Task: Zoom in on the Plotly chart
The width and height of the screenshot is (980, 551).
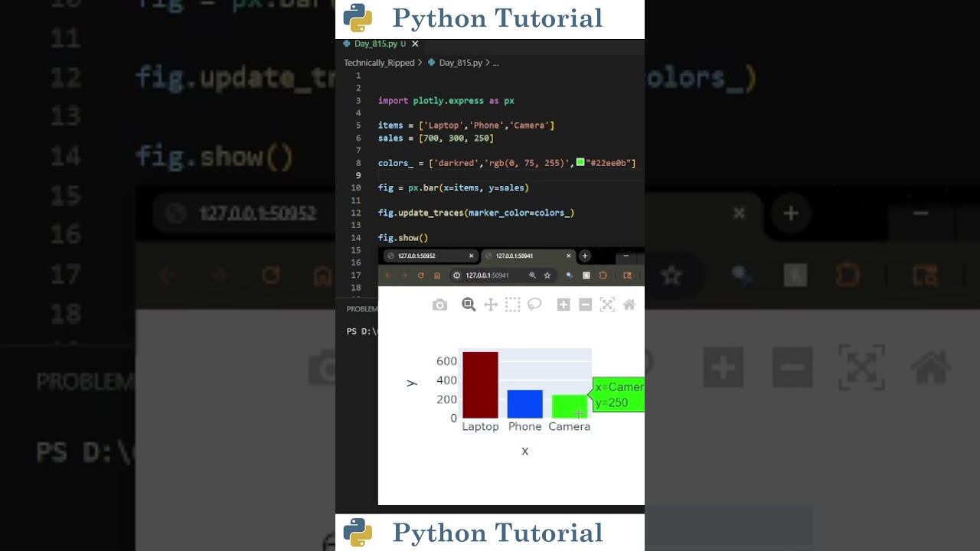Action: tap(563, 305)
